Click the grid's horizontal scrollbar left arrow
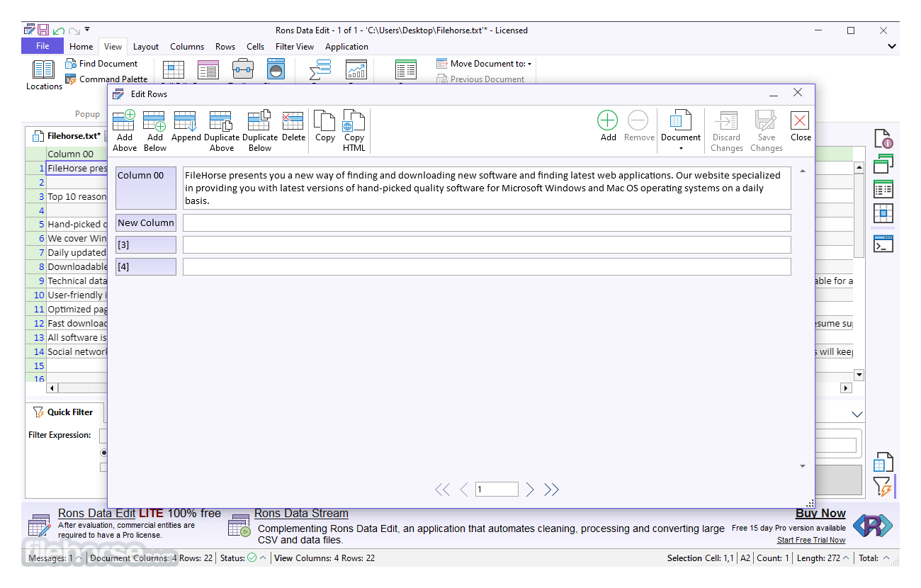Screen dimensions: 921x588 click(52, 388)
